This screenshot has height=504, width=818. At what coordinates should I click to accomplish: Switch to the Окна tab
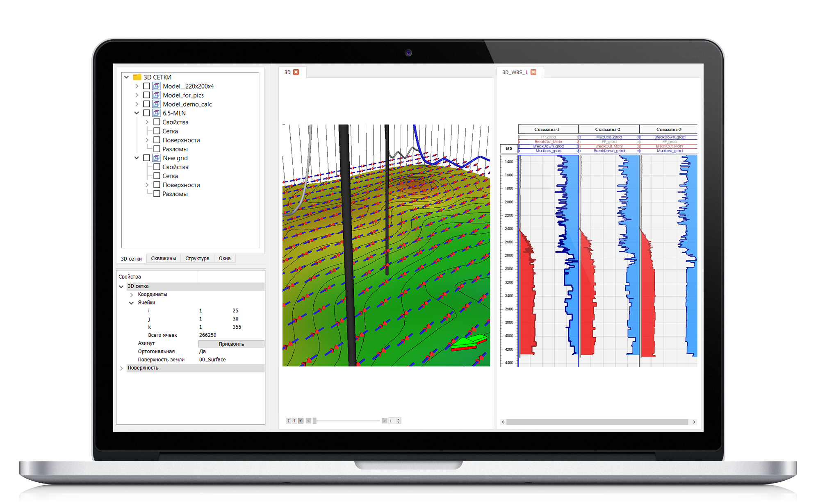click(x=225, y=259)
